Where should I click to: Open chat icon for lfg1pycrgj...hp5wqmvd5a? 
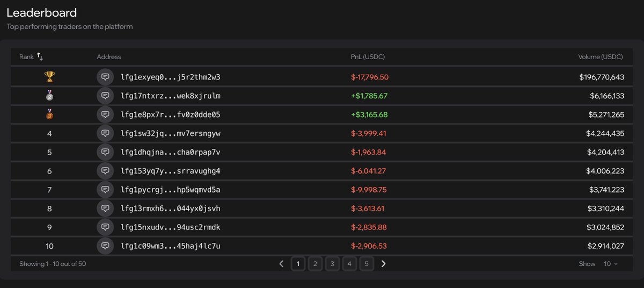coord(105,190)
